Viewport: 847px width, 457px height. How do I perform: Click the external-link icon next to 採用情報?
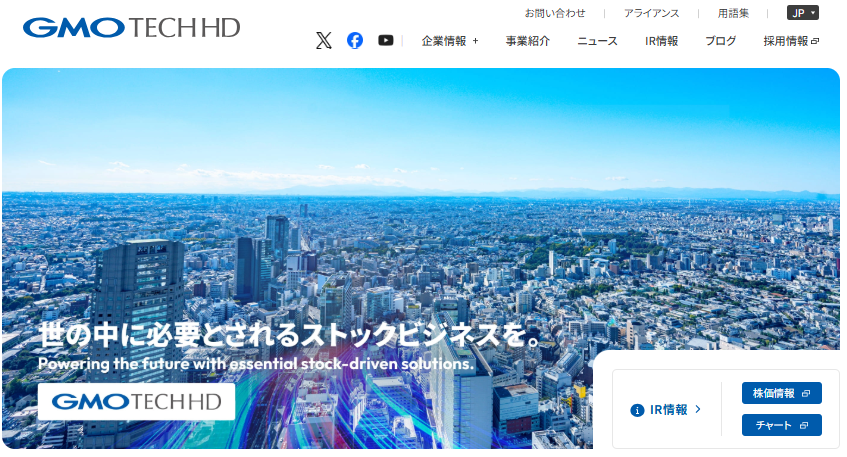815,42
